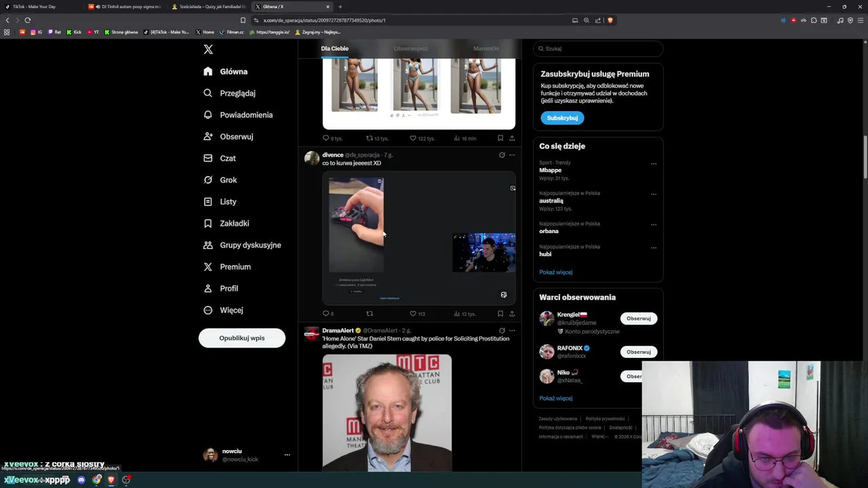
Task: Click the Szukaj search field
Action: pos(598,49)
